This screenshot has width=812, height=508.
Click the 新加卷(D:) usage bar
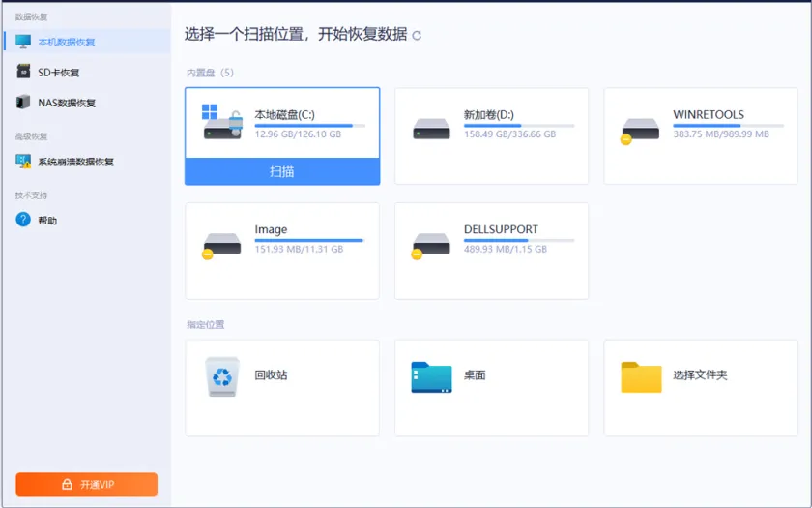click(x=519, y=126)
